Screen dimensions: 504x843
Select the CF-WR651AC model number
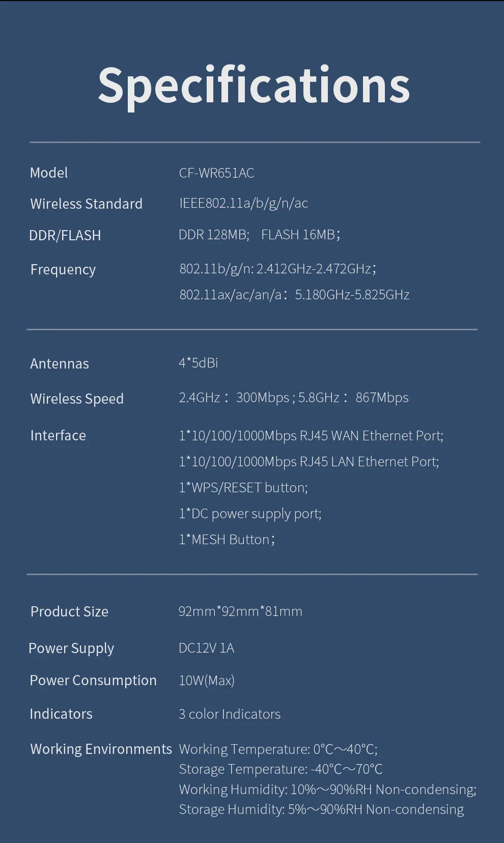pyautogui.click(x=216, y=173)
